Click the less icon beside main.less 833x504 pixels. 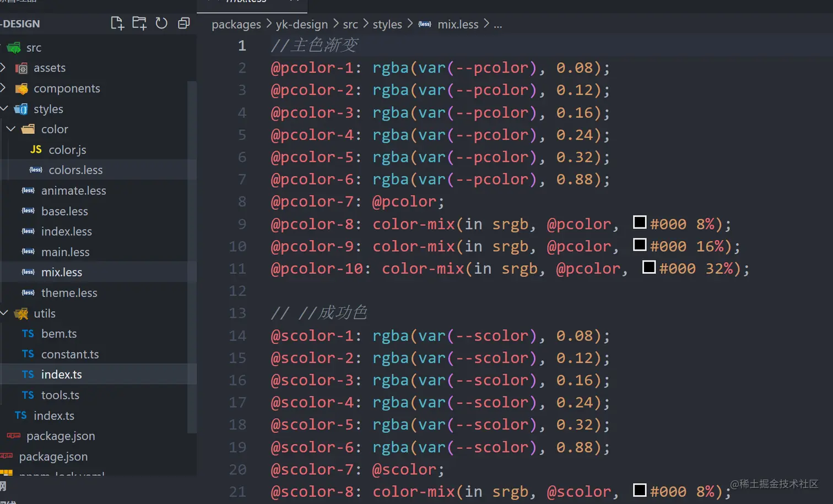coord(28,251)
